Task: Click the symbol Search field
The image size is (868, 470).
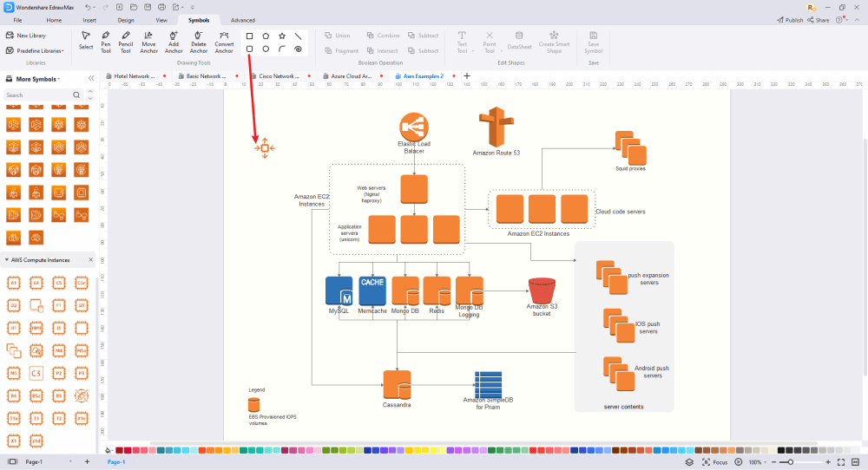Action: (43, 95)
